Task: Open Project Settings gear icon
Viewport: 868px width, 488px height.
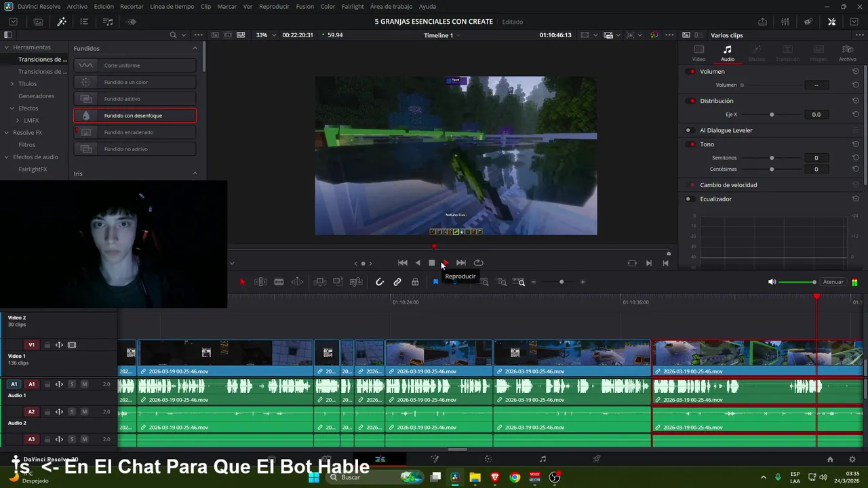Action: [x=852, y=459]
